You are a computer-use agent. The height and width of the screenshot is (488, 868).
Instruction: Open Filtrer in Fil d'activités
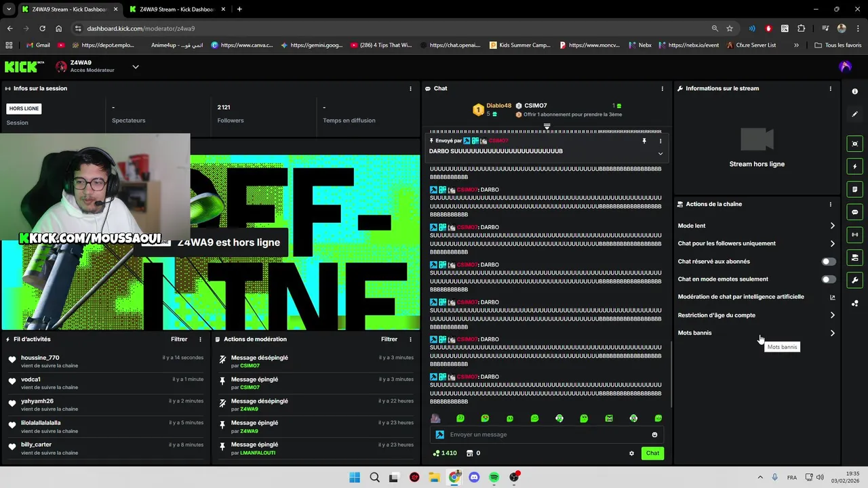(179, 340)
